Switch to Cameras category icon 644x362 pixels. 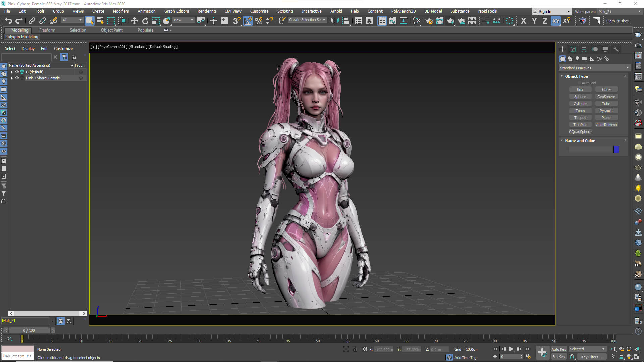click(x=585, y=59)
